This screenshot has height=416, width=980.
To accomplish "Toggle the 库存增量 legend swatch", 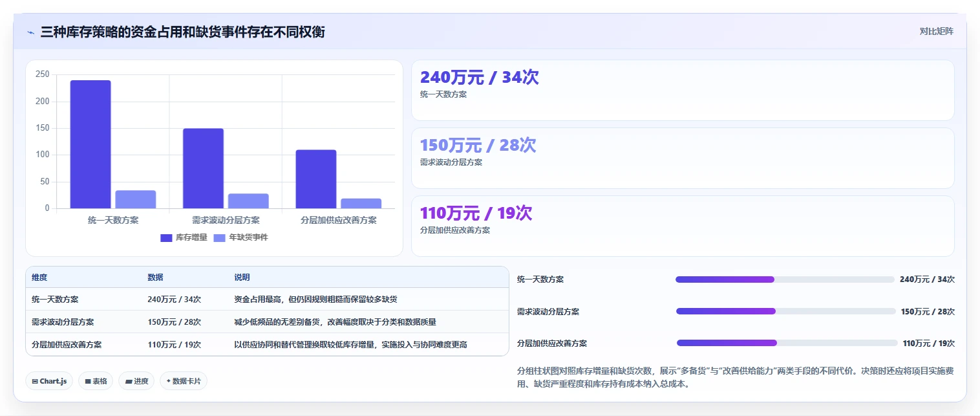I will (166, 237).
